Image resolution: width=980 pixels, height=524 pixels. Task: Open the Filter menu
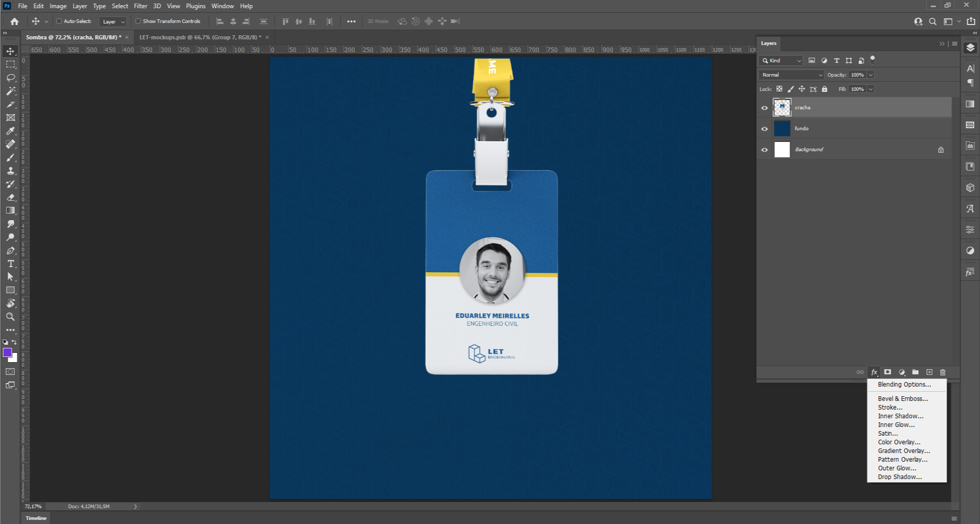click(x=140, y=6)
